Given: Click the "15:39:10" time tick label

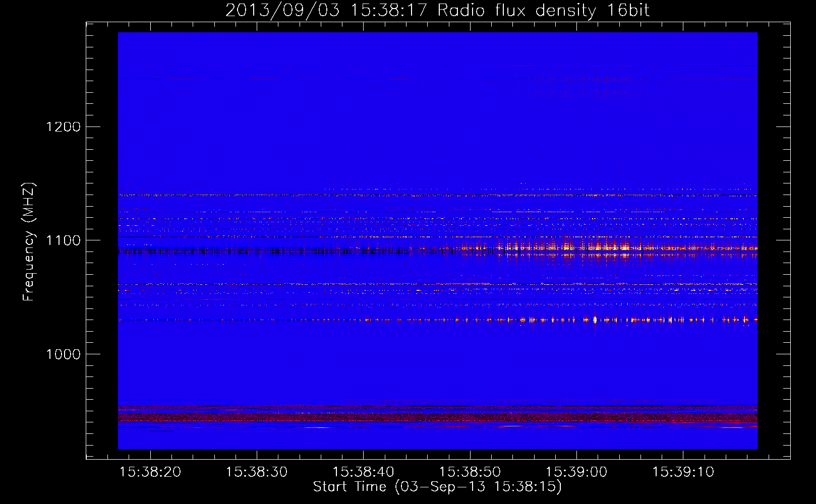Looking at the screenshot, I should coord(683,472).
